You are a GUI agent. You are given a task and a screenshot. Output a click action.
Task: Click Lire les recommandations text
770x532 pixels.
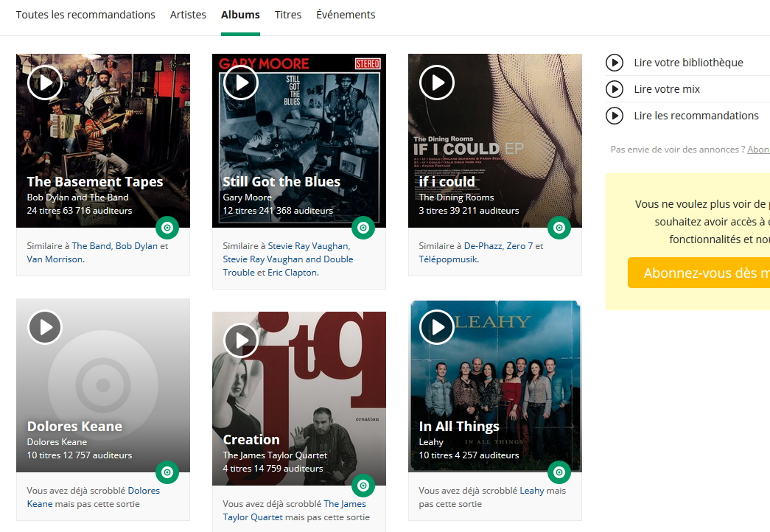point(696,116)
